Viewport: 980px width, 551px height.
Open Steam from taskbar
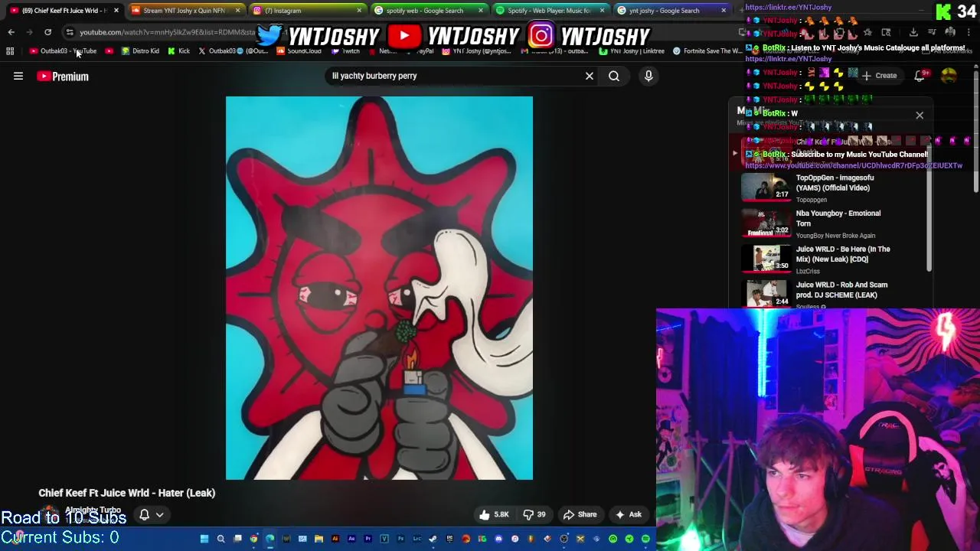tap(433, 539)
